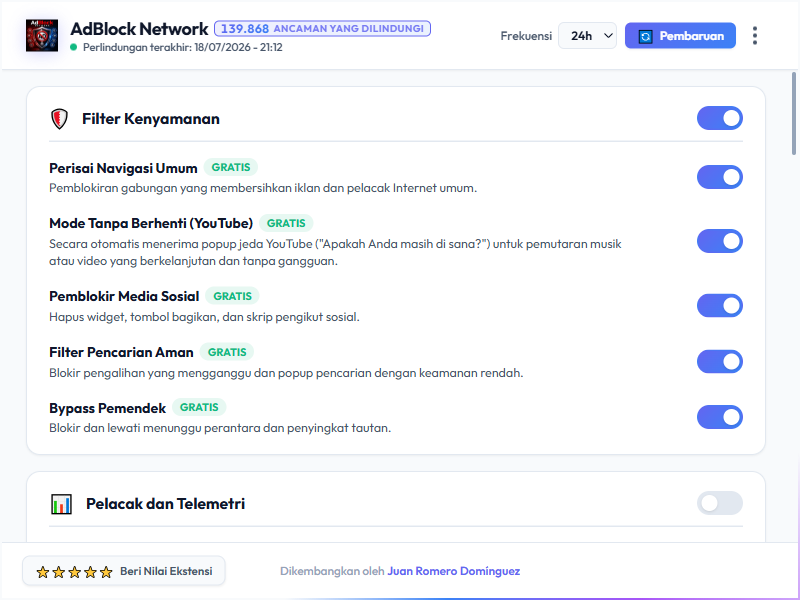This screenshot has width=800, height=600.
Task: Click the GRATIS badge next to Mode Tanpa Berhenti
Action: tap(286, 223)
